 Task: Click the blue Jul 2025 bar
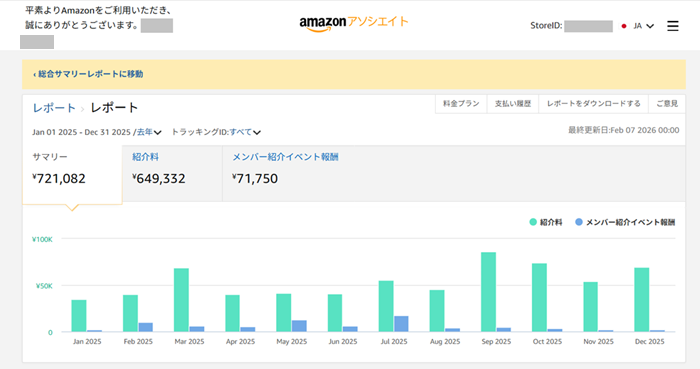point(401,324)
